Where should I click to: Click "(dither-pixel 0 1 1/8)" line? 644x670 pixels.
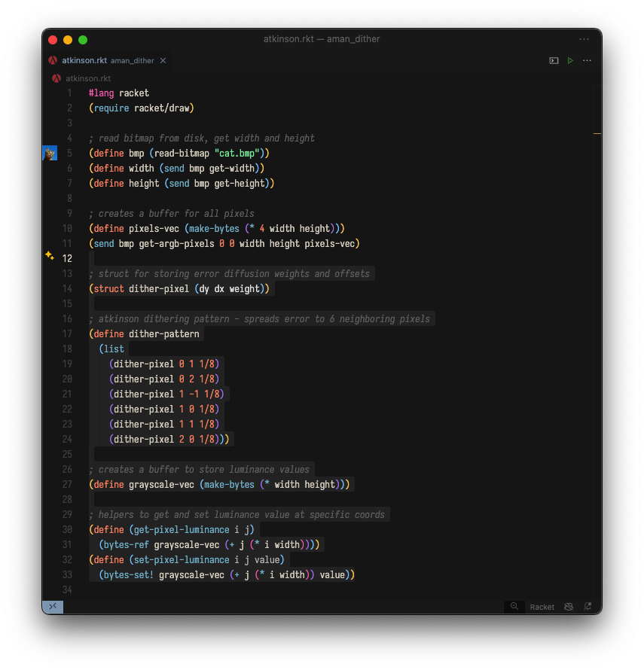coord(164,364)
